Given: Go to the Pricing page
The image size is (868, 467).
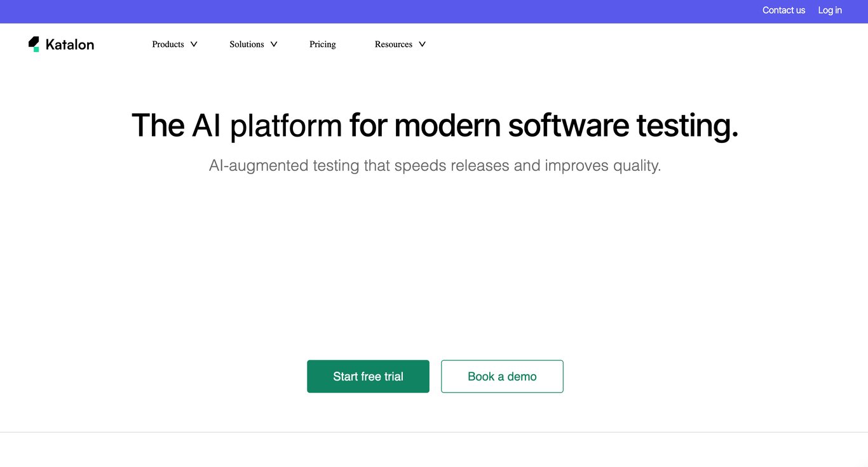Looking at the screenshot, I should pyautogui.click(x=323, y=44).
